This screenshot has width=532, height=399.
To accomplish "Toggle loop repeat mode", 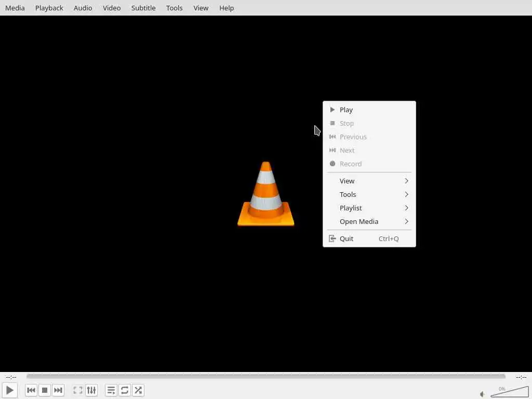I will tap(125, 390).
